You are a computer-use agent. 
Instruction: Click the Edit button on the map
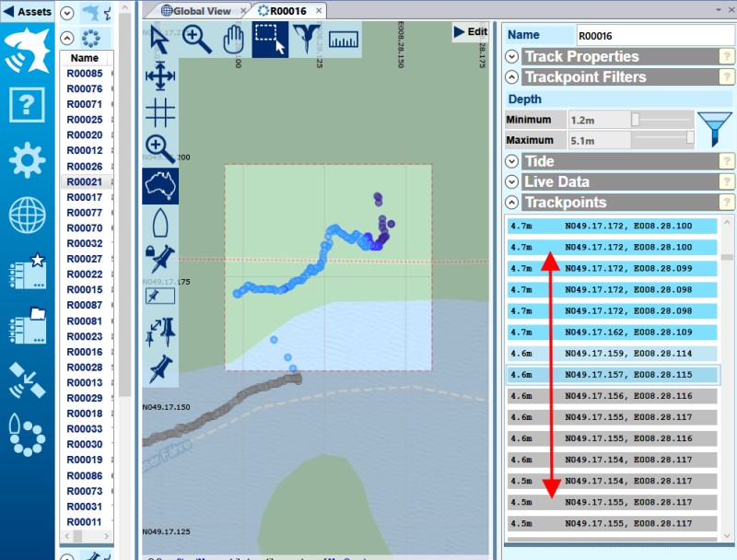coord(471,31)
